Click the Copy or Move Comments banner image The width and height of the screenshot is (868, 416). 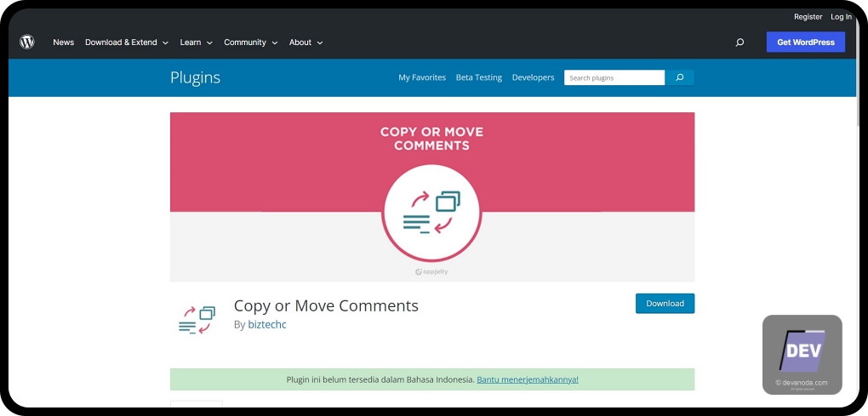[x=431, y=197]
